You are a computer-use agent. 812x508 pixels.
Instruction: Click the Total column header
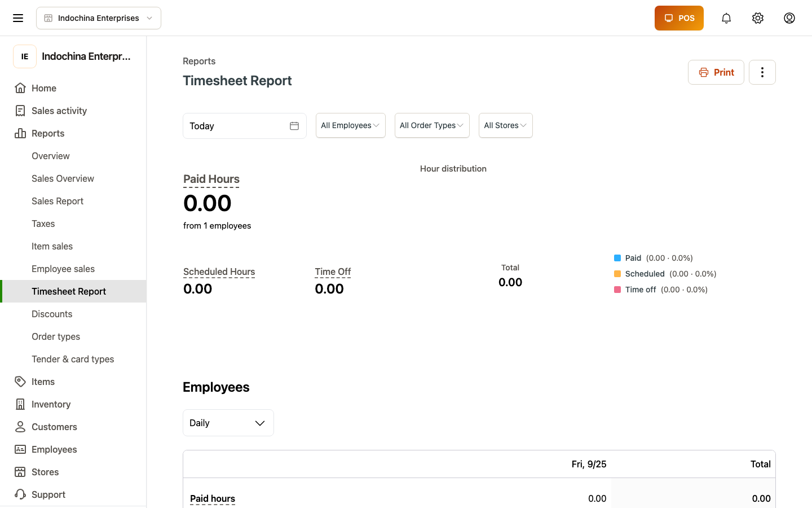(761, 464)
